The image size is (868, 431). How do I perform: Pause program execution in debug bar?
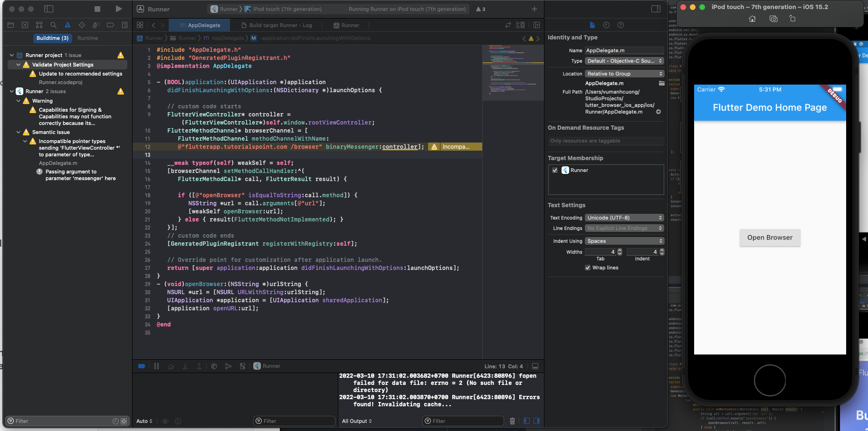point(156,366)
